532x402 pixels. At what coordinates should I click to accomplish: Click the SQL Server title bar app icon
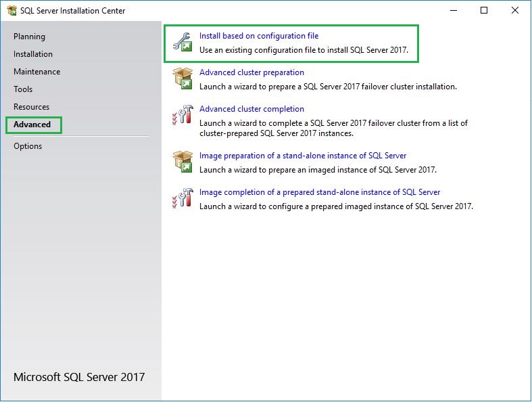(x=12, y=11)
